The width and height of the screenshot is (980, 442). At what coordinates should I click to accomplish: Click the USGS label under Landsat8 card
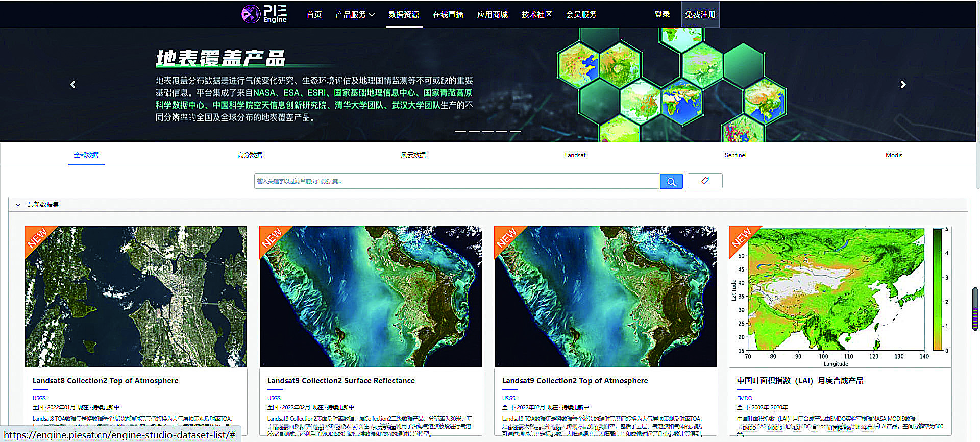pos(39,398)
